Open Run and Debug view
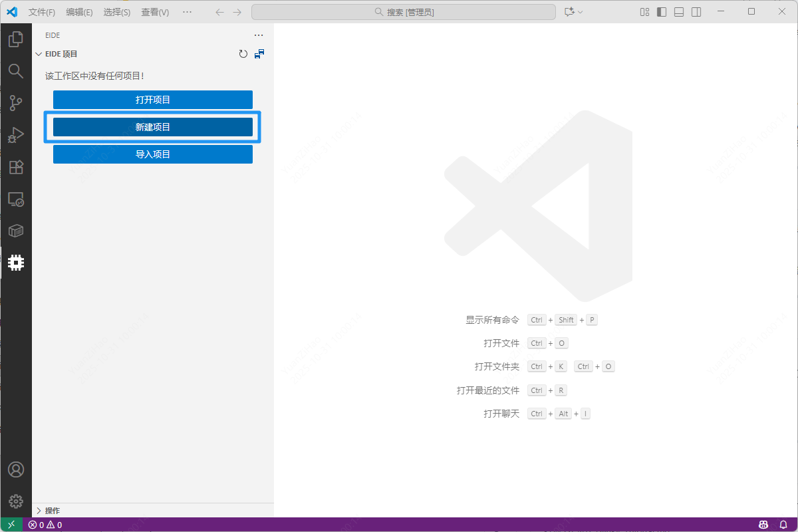798x532 pixels. (16, 135)
